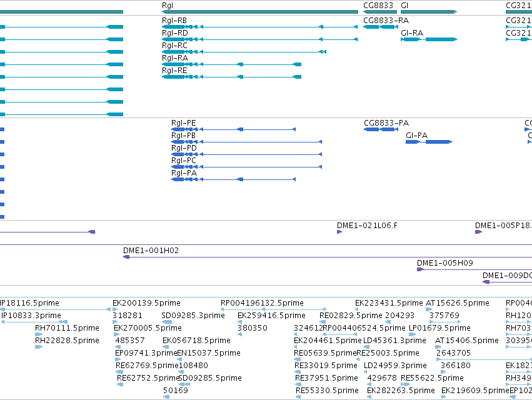Select the LD45361.3prime label
The width and height of the screenshot is (532, 400).
(x=394, y=341)
